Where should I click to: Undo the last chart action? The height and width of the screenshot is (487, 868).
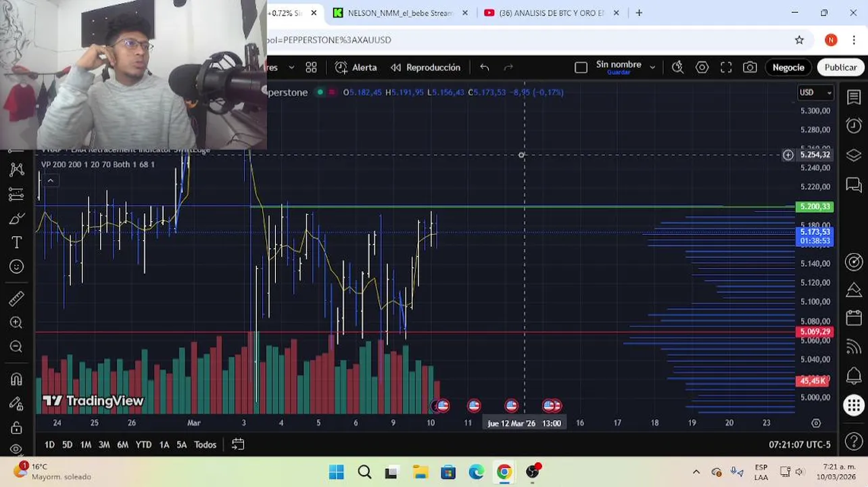pos(484,68)
